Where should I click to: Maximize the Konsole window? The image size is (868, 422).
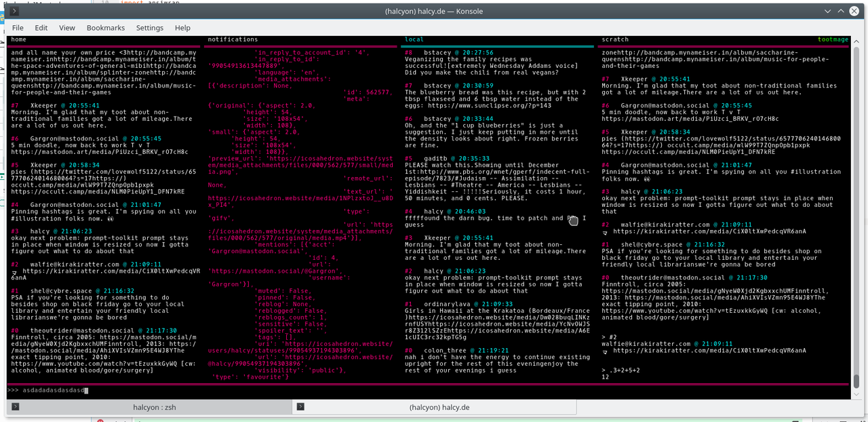coord(841,12)
